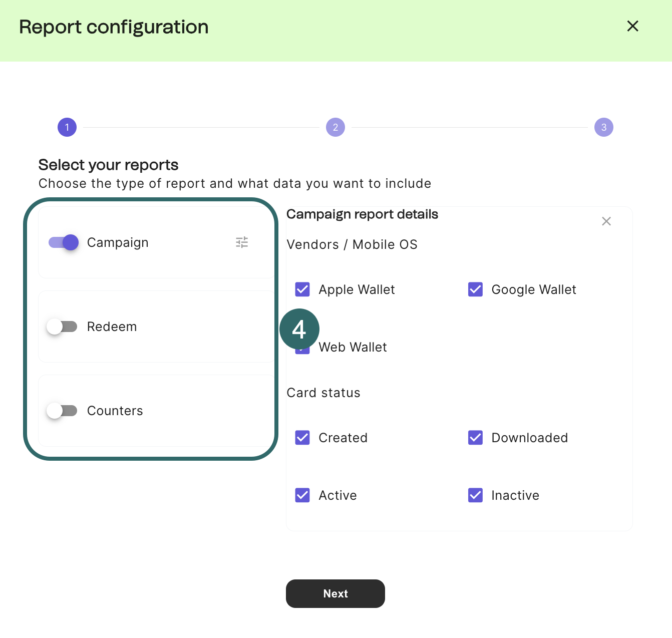Close the Report configuration dialog

632,26
